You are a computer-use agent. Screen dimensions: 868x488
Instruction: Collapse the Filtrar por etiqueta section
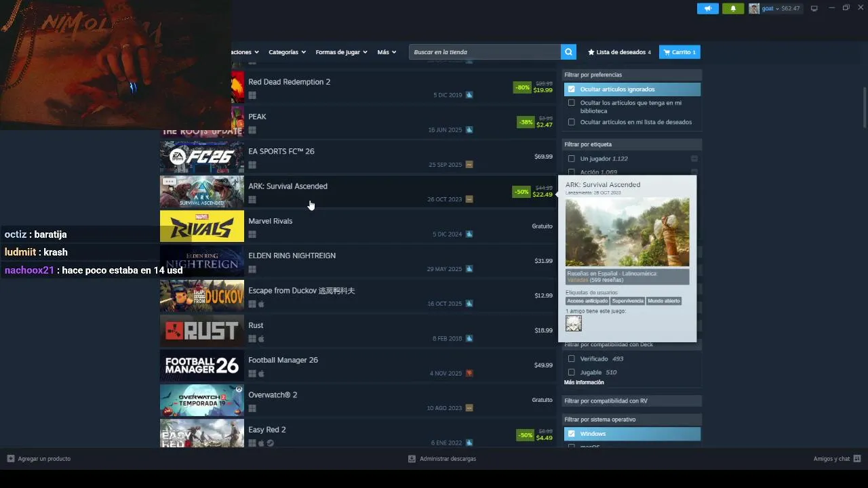tap(632, 144)
